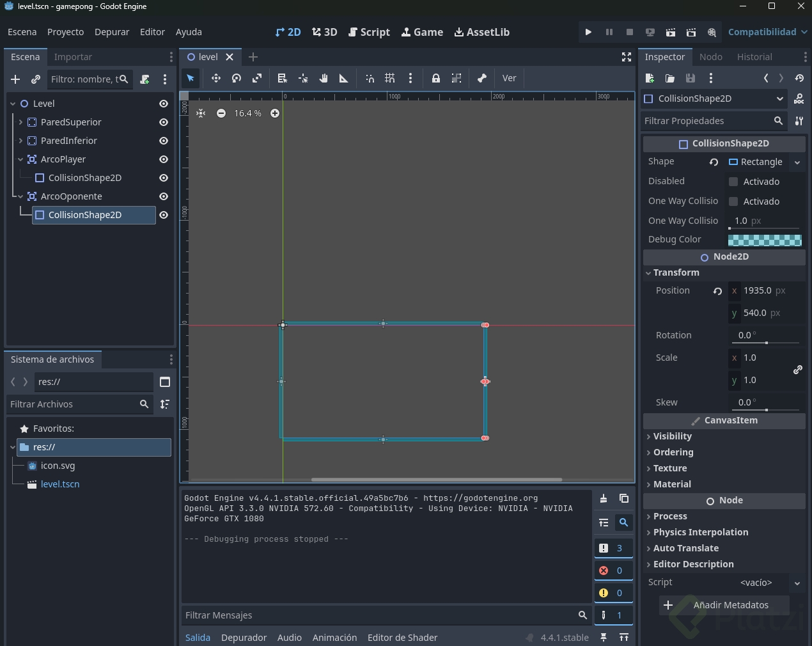Viewport: 812px width, 646px height.
Task: Enable the Disabled checkbox for CollisionShape2D
Action: (733, 182)
